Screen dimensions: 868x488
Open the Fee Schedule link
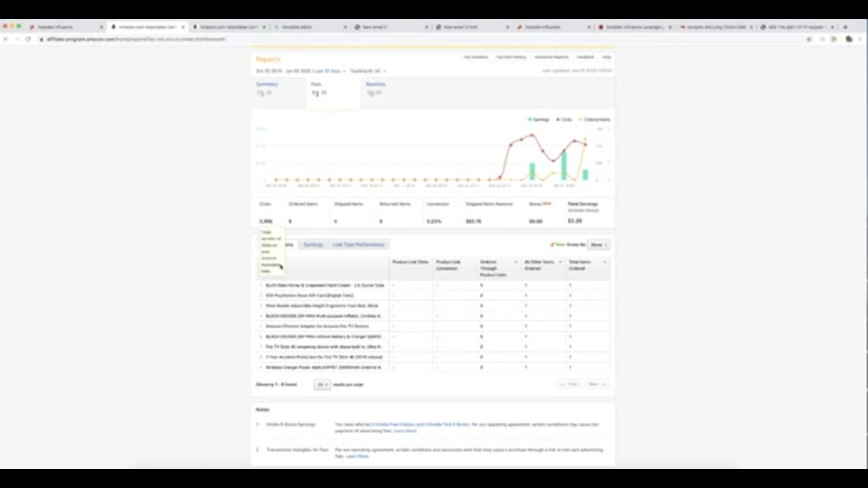click(x=476, y=57)
